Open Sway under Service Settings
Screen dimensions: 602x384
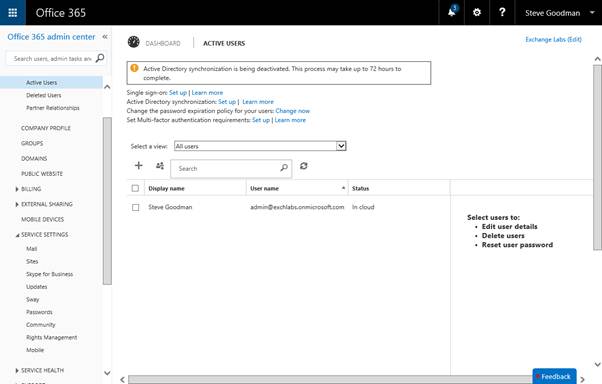point(32,300)
